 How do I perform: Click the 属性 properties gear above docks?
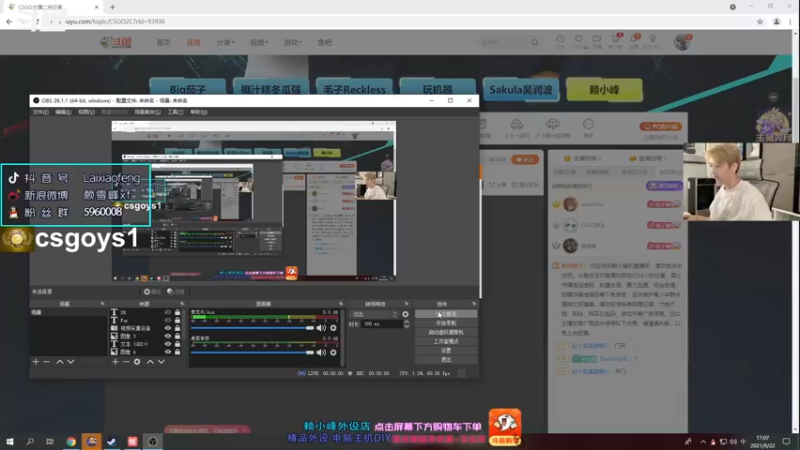152,291
